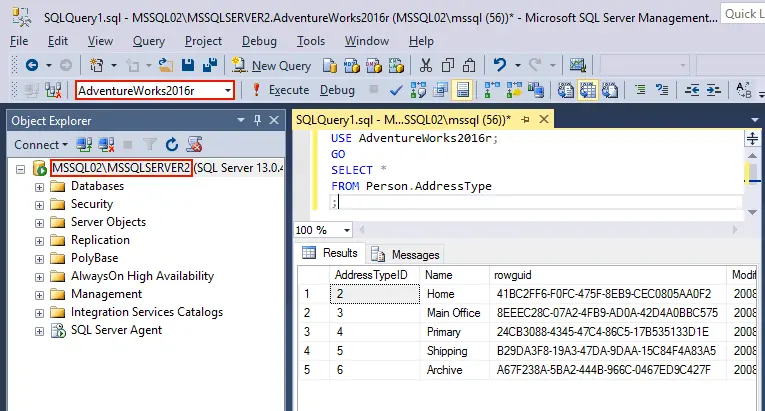The height and width of the screenshot is (411, 765).
Task: Toggle Include Actual Execution Plan
Action: click(x=492, y=90)
